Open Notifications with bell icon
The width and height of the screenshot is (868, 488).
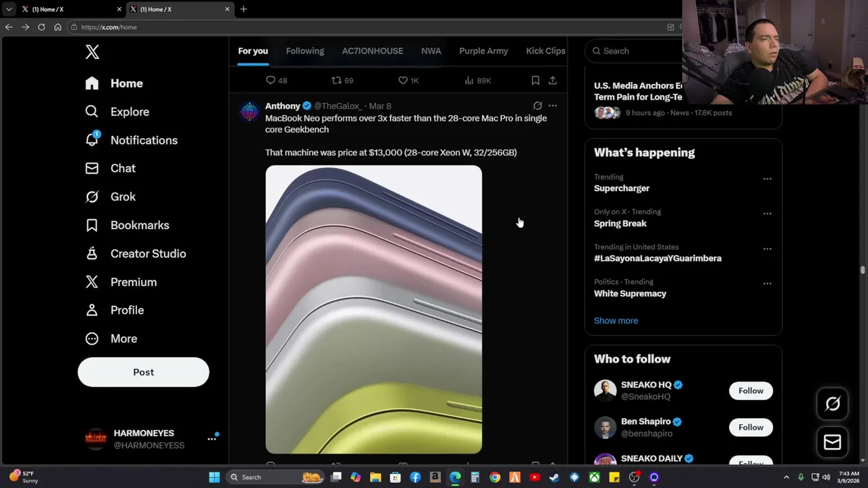(132, 140)
